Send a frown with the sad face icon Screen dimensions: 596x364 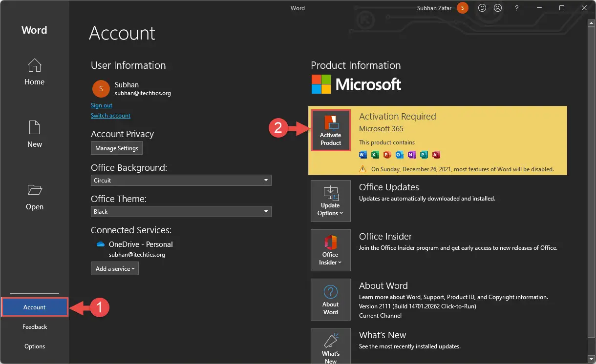tap(498, 8)
